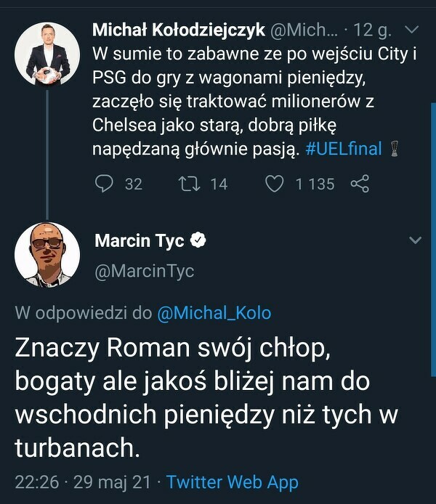Image resolution: width=436 pixels, height=504 pixels.
Task: Click the Marcin Tyc display name
Action: point(140,240)
